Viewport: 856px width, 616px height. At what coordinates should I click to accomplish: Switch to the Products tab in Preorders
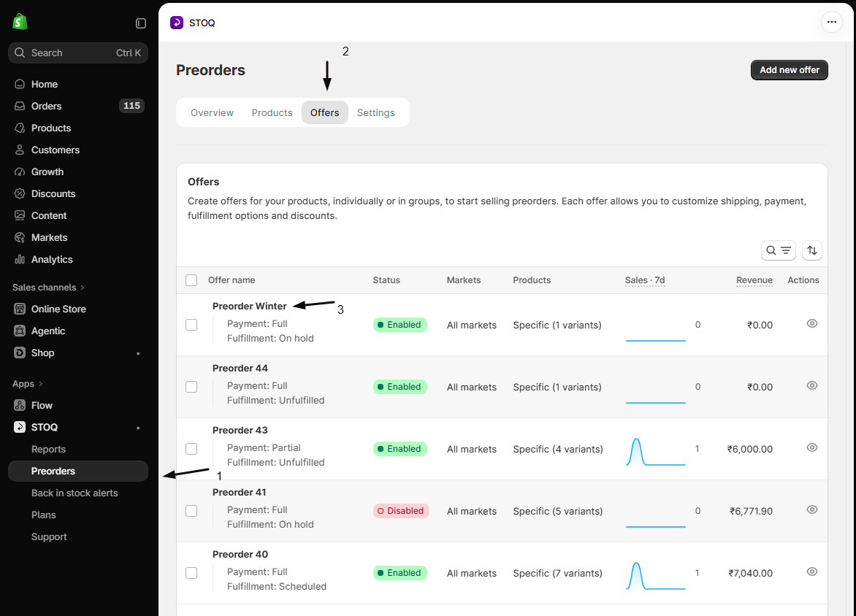click(x=272, y=112)
